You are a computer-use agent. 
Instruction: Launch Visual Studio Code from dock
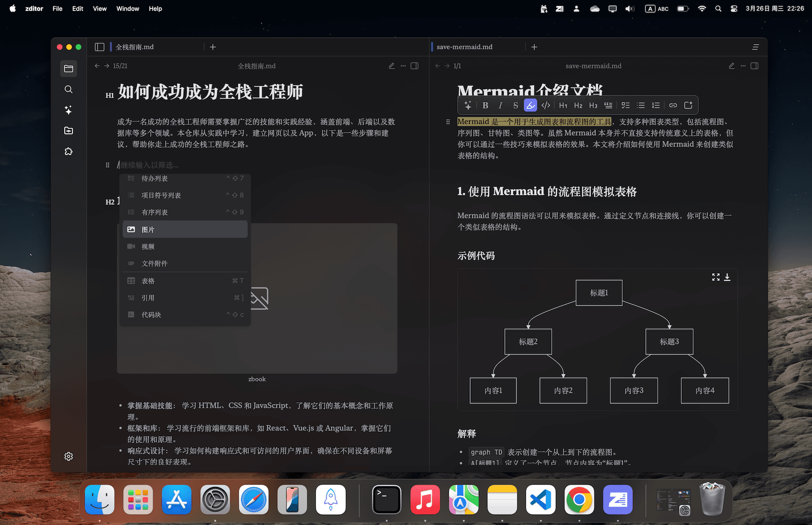pos(541,500)
